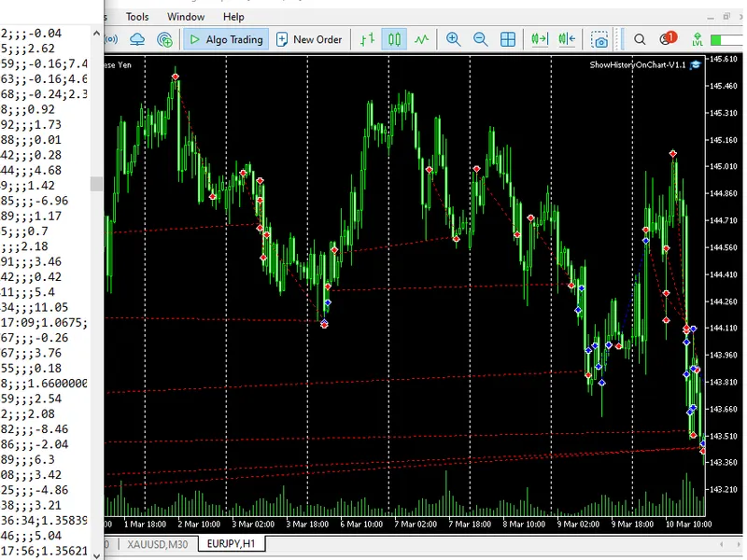Click the 6 Mar 10:00 time label

point(361,524)
